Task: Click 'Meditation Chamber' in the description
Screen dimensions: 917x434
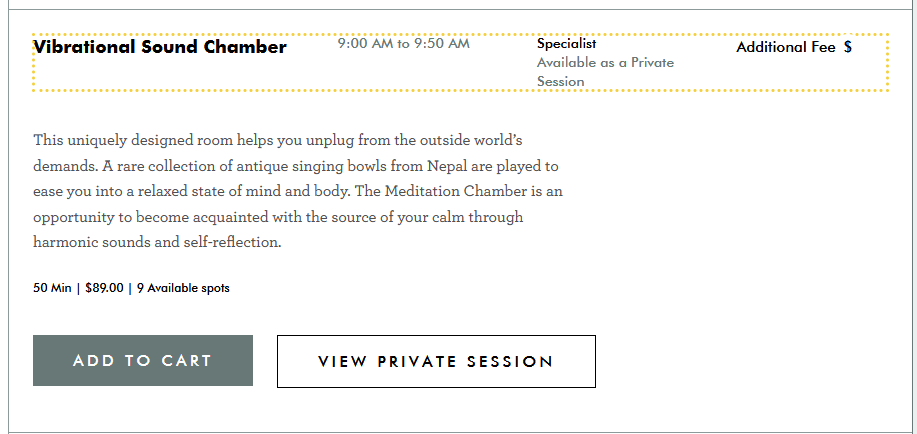Action: pos(445,191)
